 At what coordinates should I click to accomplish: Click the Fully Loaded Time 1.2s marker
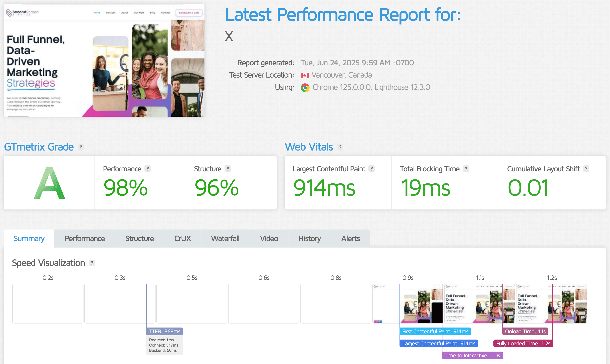click(523, 343)
